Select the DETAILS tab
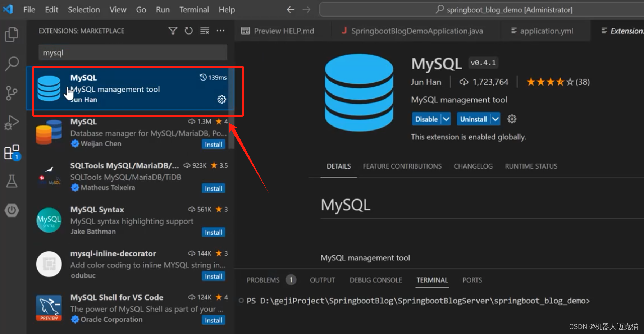 pyautogui.click(x=339, y=166)
